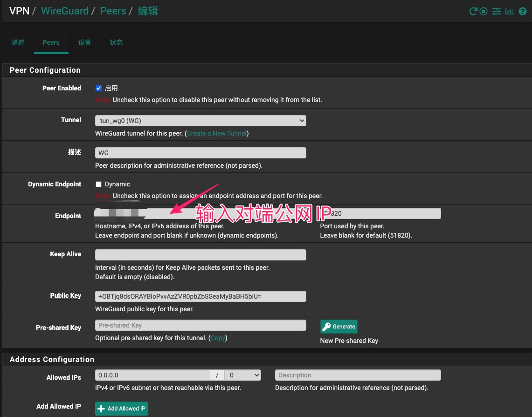Click the restart service icon
The image size is (532, 417).
point(473,11)
